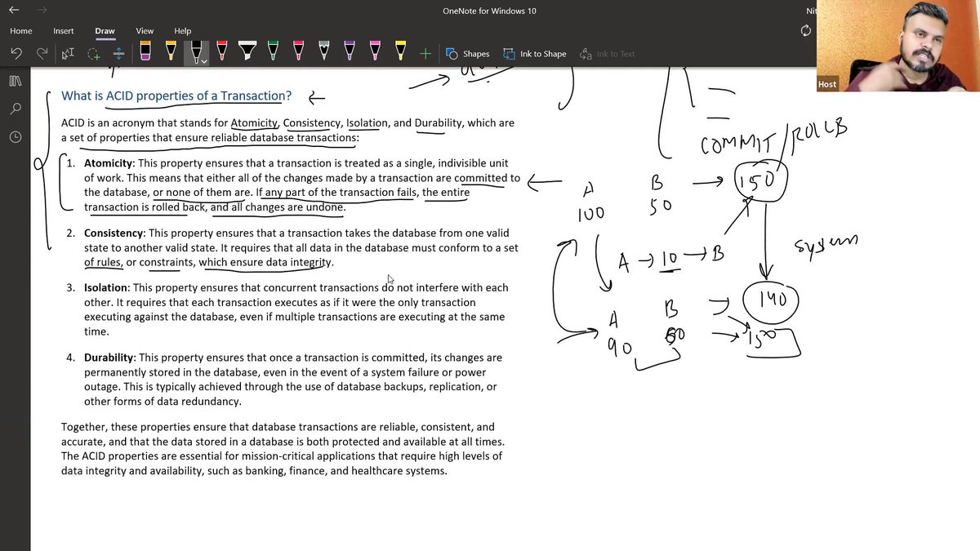Click the Ink to Text button
Screen dimensions: 980x551
(607, 54)
